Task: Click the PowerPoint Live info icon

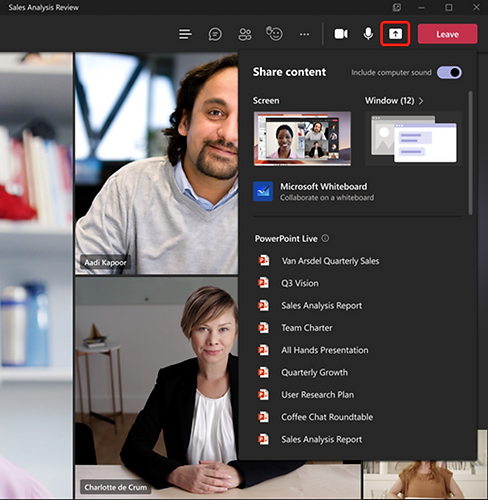Action: click(x=325, y=238)
